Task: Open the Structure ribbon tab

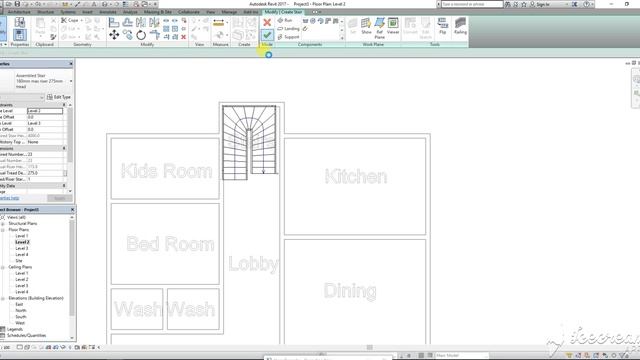Action: coord(45,12)
